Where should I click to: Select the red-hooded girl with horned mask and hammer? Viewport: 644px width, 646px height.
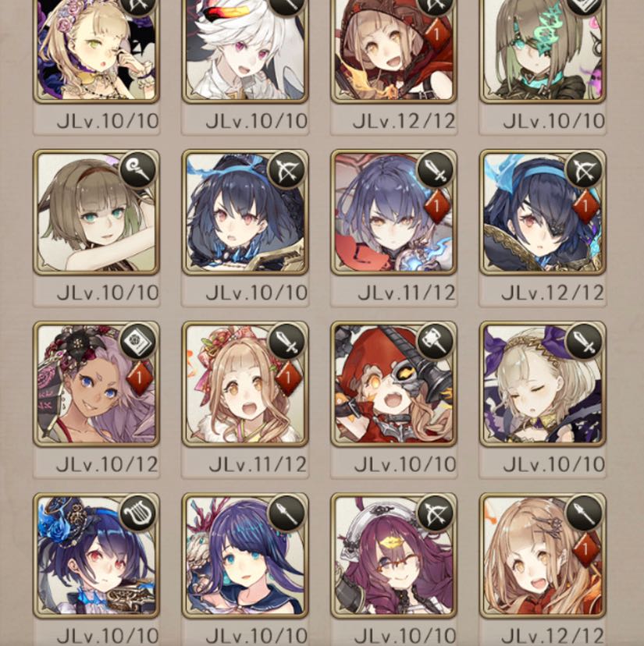pos(393,384)
